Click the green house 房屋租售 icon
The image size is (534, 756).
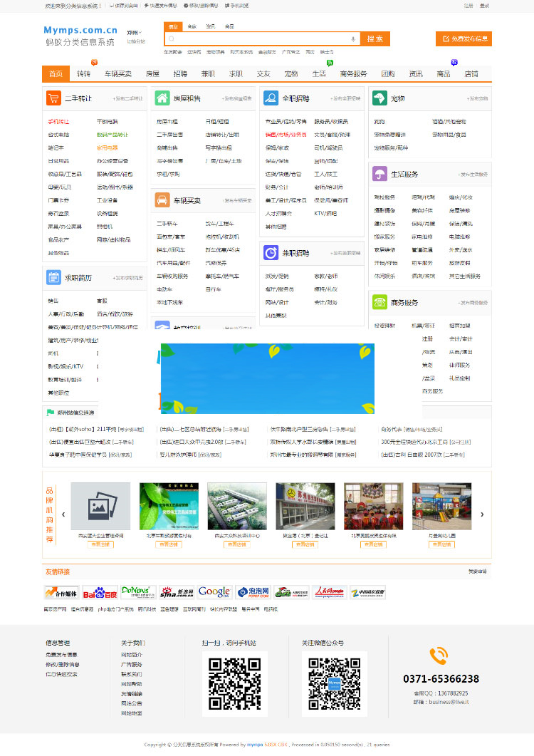pyautogui.click(x=162, y=98)
